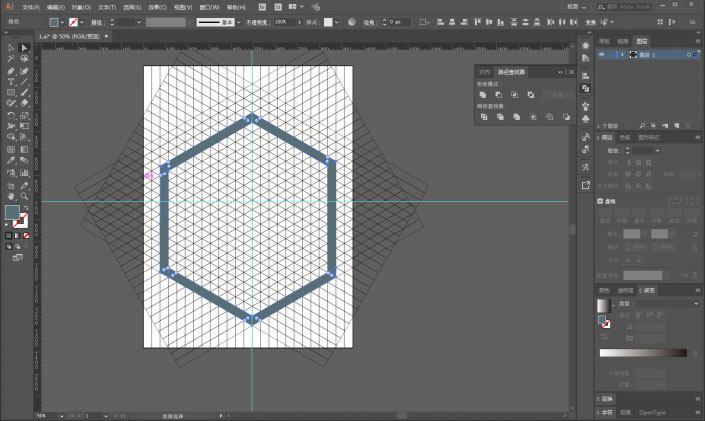
Task: Open the Type (T) menu
Action: 107,7
